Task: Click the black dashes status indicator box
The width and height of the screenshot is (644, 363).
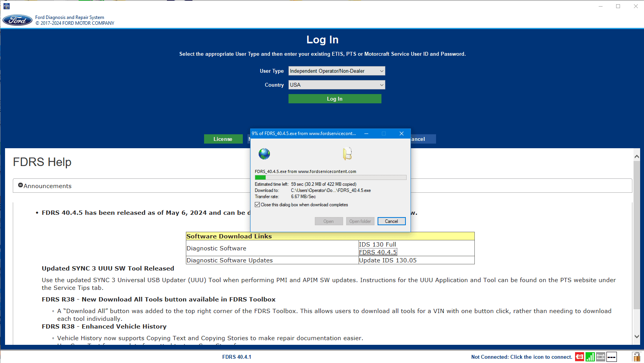Action: click(611, 357)
